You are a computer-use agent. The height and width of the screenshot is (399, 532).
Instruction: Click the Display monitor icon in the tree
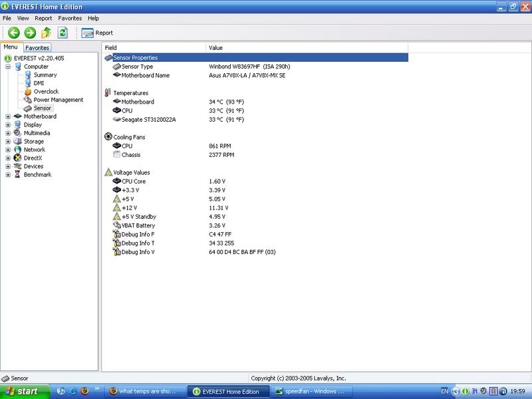pyautogui.click(x=18, y=125)
